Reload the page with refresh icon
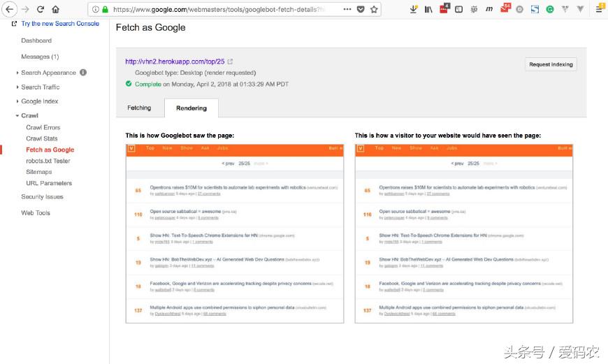608x364 pixels. pos(41,9)
